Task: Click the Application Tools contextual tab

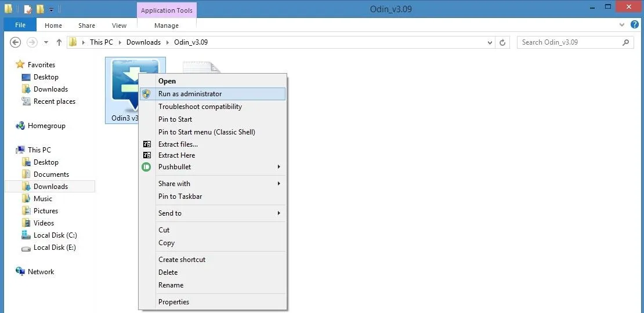Action: point(167,10)
